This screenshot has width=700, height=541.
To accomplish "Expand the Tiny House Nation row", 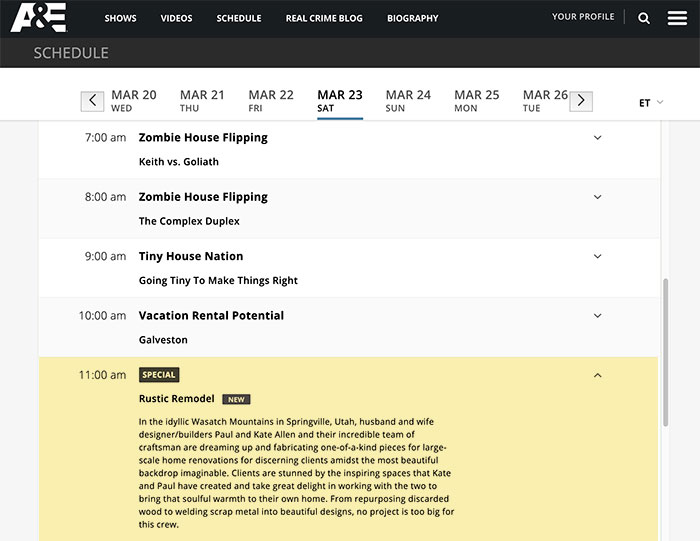I will 597,256.
